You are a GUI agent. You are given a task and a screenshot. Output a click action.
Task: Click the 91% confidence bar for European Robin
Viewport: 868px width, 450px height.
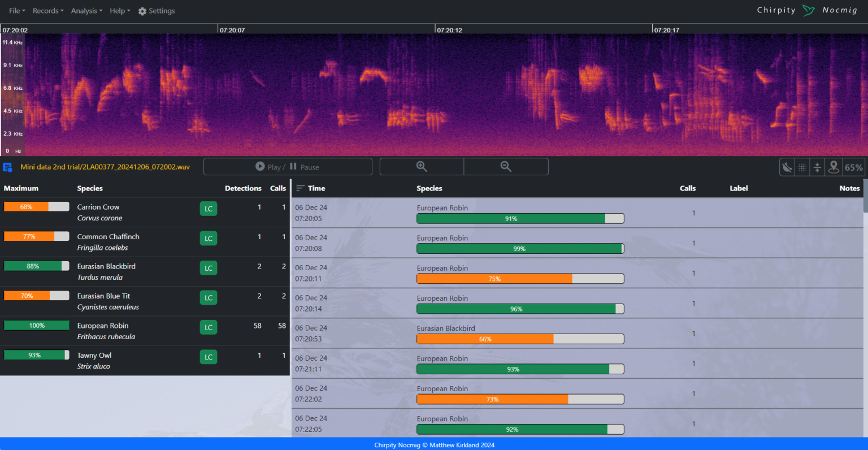(520, 218)
